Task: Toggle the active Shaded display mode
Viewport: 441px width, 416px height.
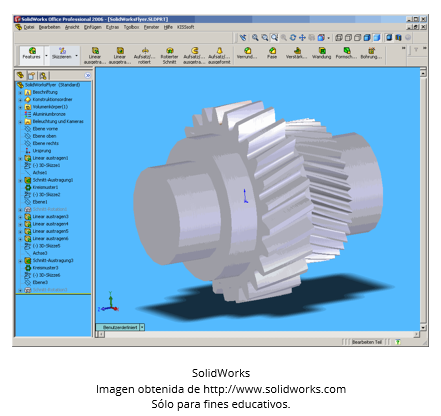Action: coord(377,38)
